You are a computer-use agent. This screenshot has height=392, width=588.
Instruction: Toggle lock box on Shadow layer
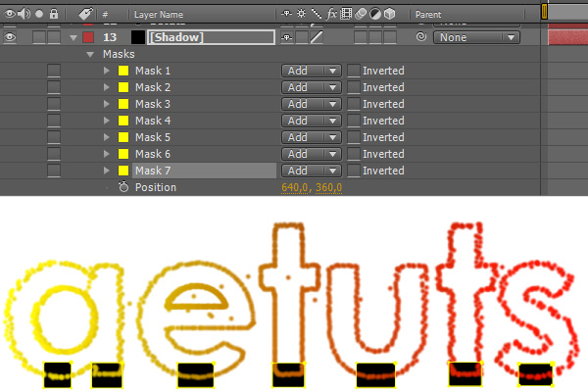54,37
